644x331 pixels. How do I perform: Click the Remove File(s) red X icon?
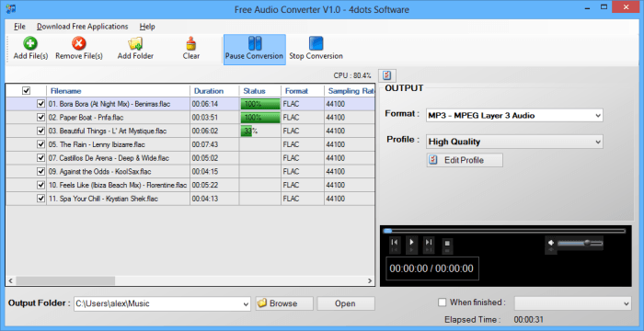79,43
